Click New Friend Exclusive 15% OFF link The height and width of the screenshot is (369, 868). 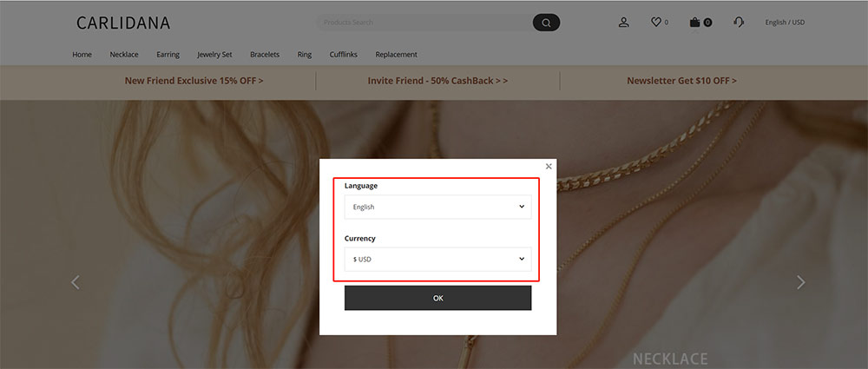194,81
